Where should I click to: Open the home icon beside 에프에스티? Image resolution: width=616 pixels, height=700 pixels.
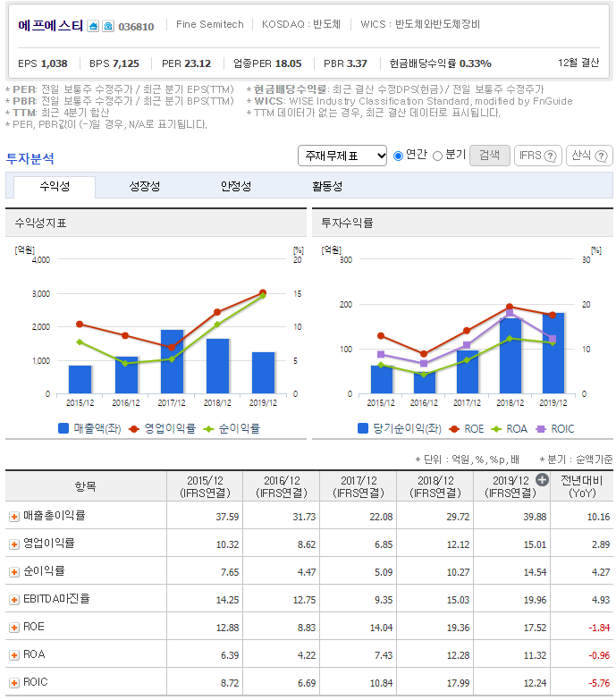[93, 26]
